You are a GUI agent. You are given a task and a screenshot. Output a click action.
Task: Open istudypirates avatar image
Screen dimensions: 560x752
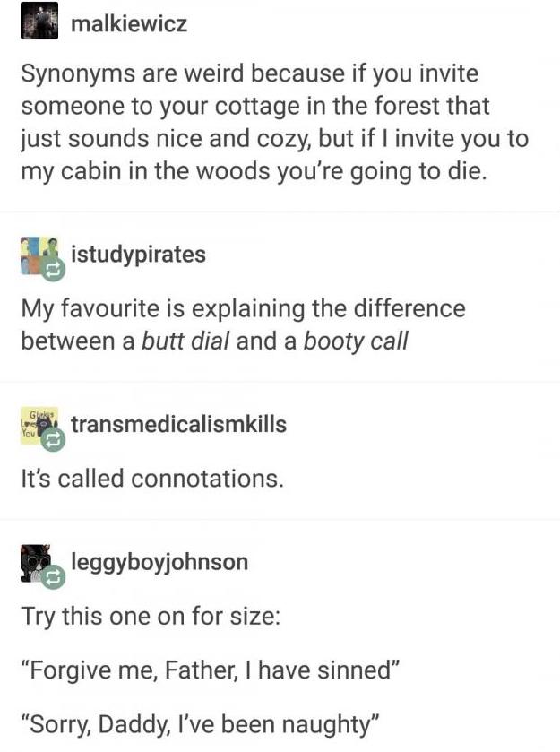tap(39, 255)
